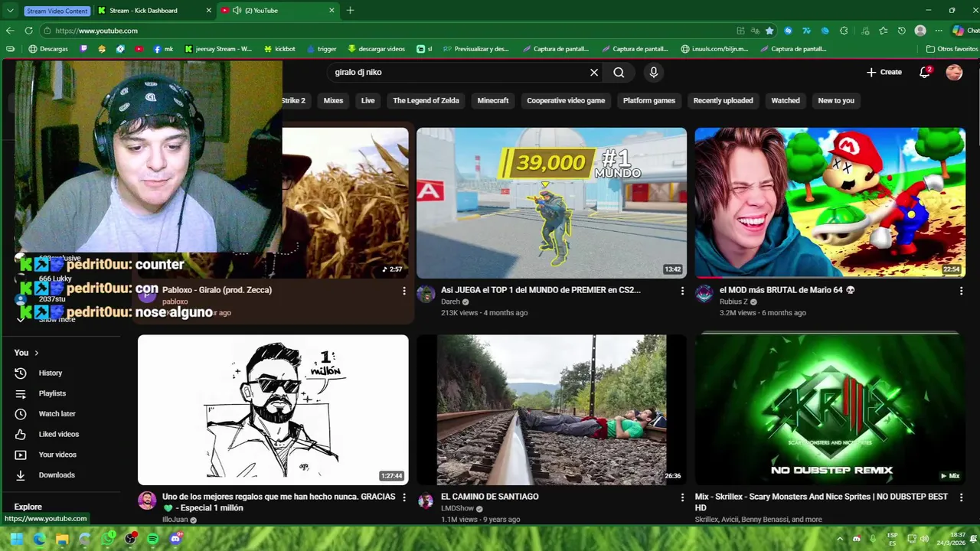
Task: Open Explore section in sidebar
Action: [x=28, y=507]
